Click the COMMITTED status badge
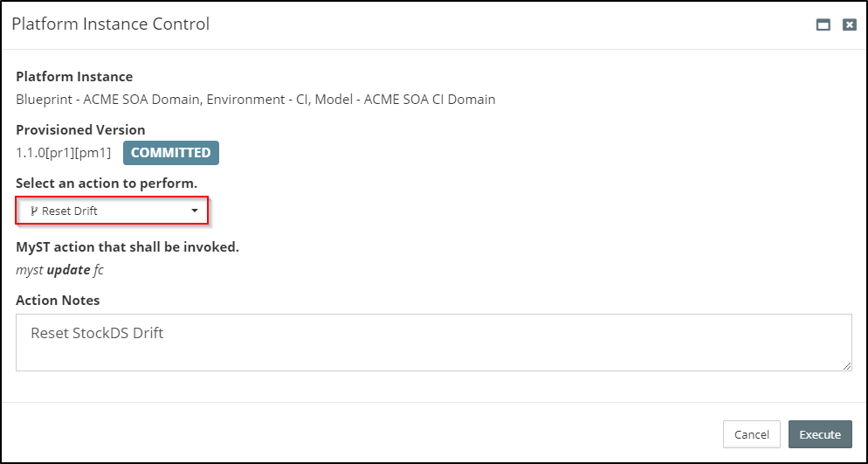868x464 pixels. pos(170,153)
